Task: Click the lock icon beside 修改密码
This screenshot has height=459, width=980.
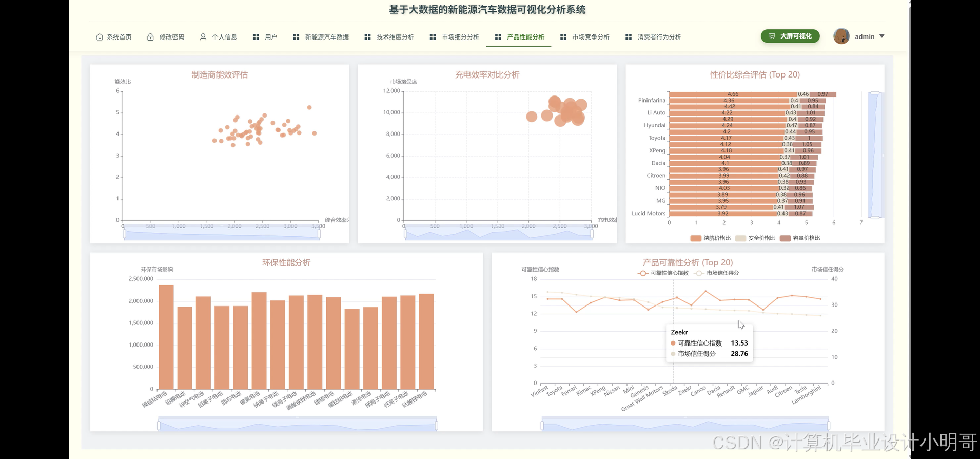Action: 150,37
